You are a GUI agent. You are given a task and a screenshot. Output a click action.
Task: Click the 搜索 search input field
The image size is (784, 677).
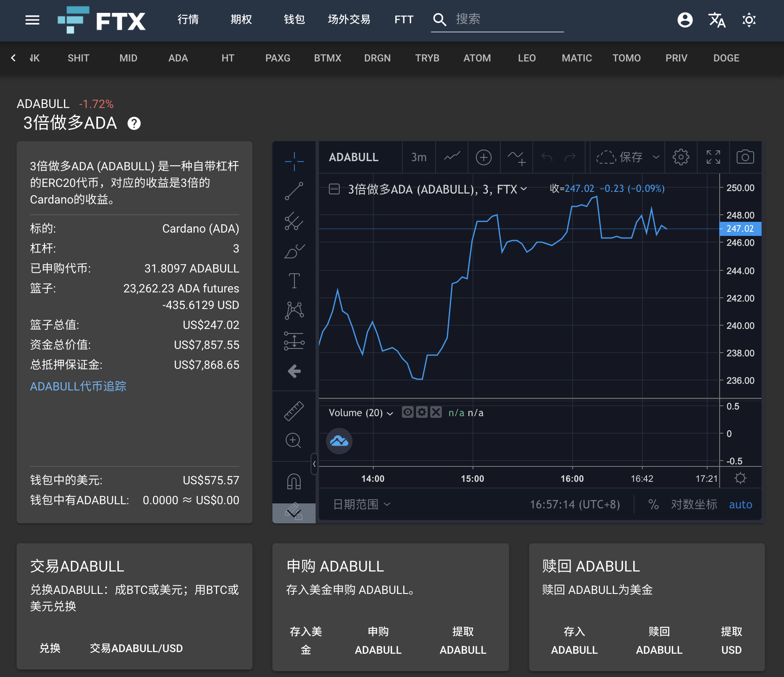509,19
